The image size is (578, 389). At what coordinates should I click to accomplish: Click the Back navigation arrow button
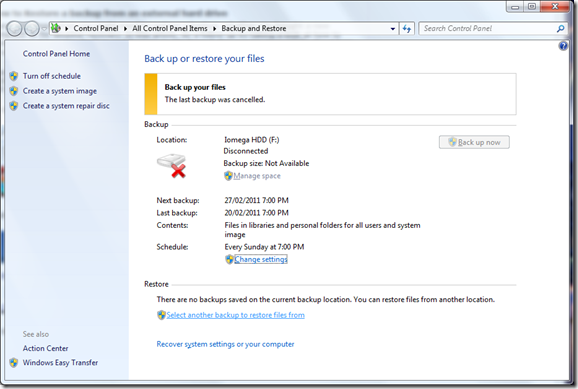click(x=15, y=28)
